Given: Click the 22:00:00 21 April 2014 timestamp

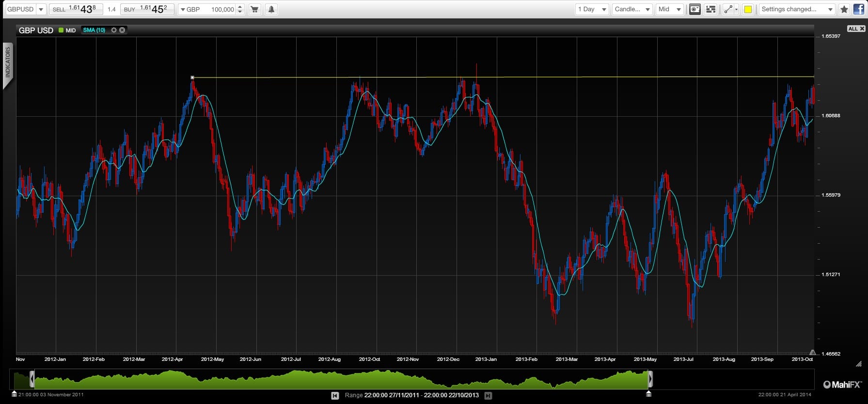Looking at the screenshot, I should (785, 394).
